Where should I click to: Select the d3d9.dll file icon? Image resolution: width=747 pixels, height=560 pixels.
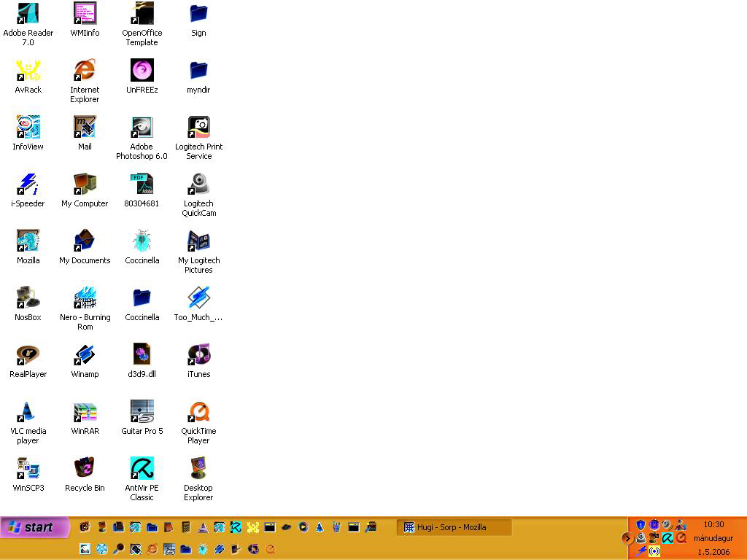142,360
